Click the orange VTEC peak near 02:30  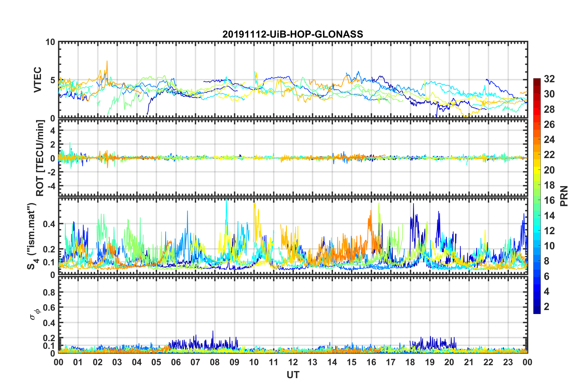(107, 62)
